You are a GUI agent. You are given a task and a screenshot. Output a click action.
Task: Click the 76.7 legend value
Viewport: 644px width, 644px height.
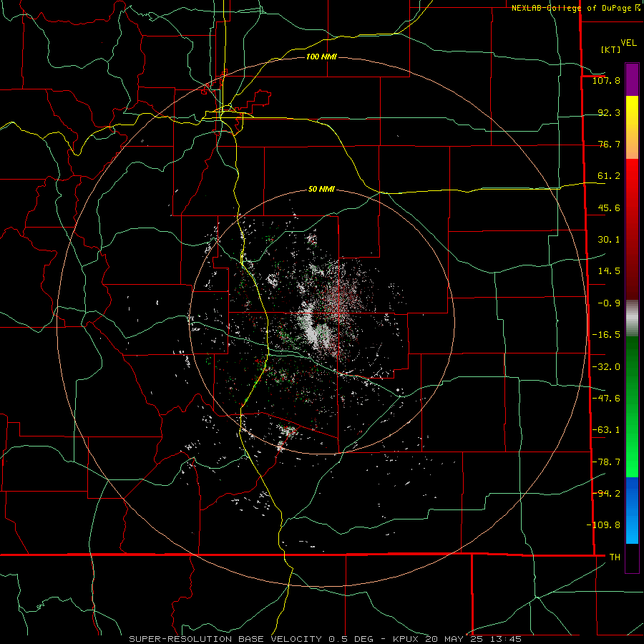609,144
